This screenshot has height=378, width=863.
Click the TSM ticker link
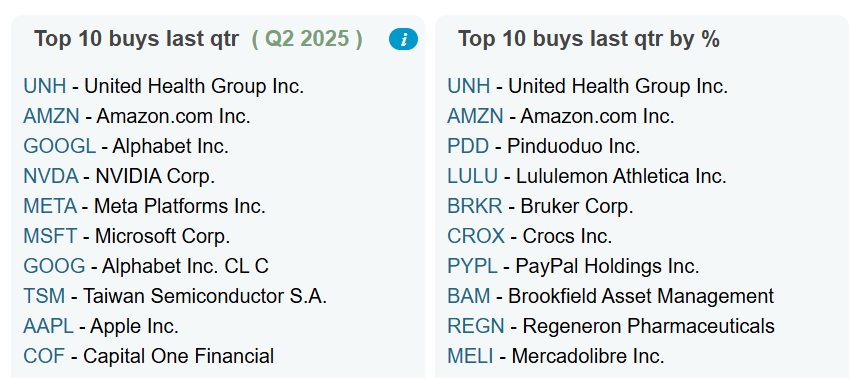point(44,296)
